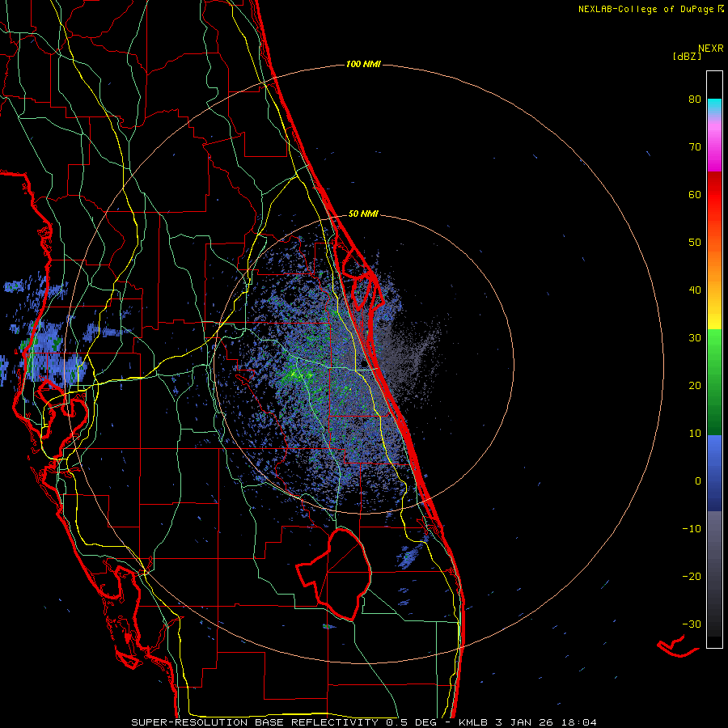Screen dimensions: 728x728
Task: Click the 50 NMI range ring label
Action: [363, 214]
